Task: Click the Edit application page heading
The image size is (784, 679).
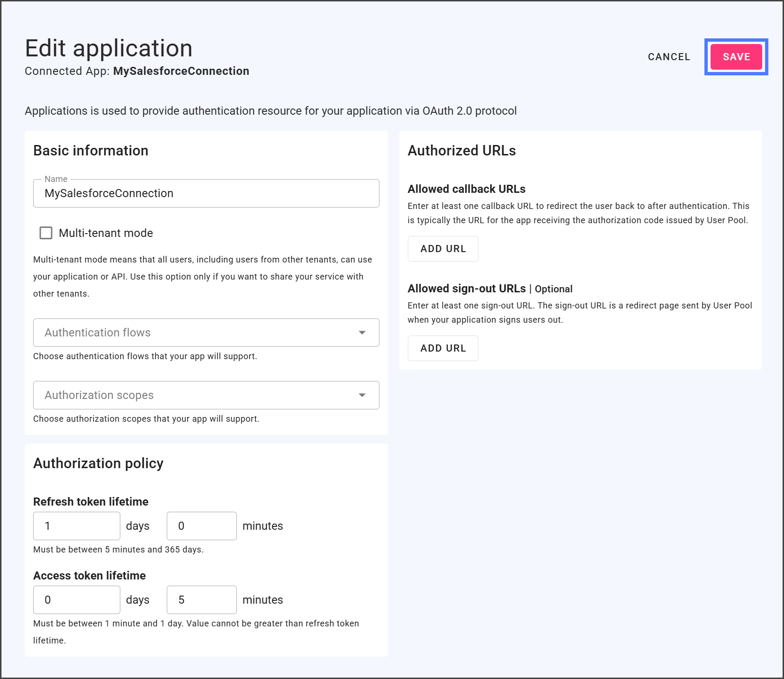Action: point(108,48)
